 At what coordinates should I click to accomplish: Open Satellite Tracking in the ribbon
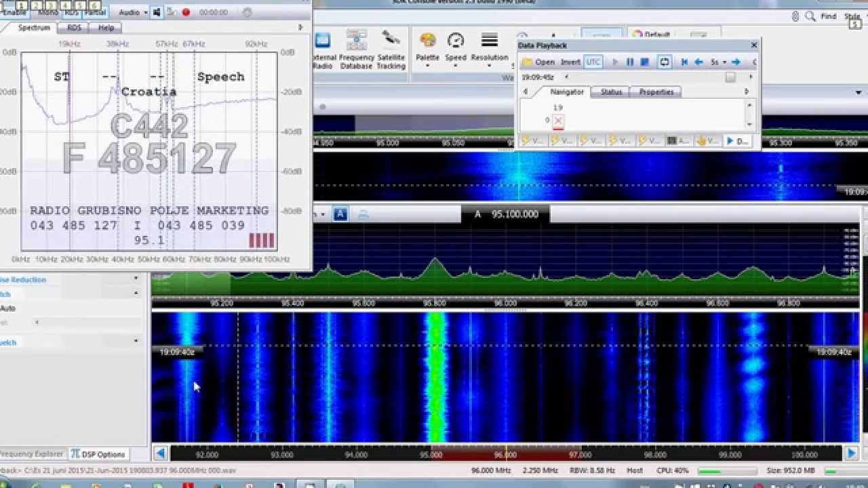pyautogui.click(x=391, y=49)
